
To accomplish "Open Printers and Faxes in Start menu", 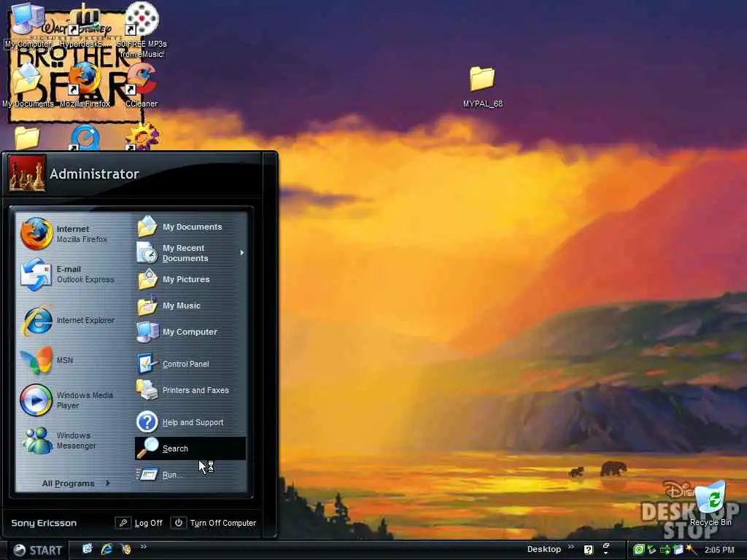I will (190, 390).
